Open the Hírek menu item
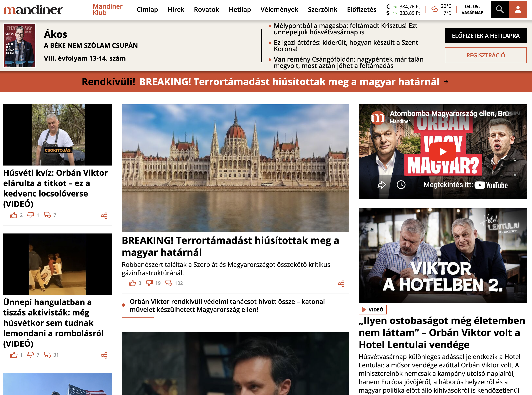The width and height of the screenshot is (532, 395). [176, 10]
